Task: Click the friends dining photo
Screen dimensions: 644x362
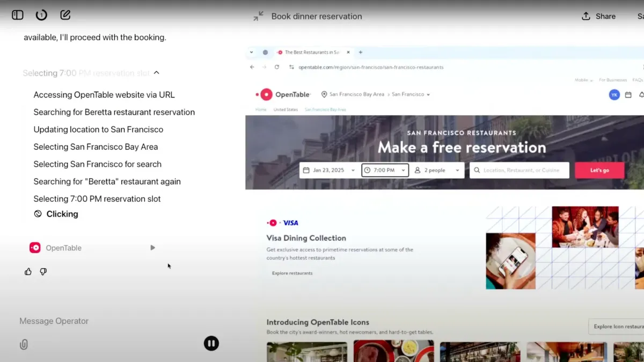Action: tap(585, 227)
